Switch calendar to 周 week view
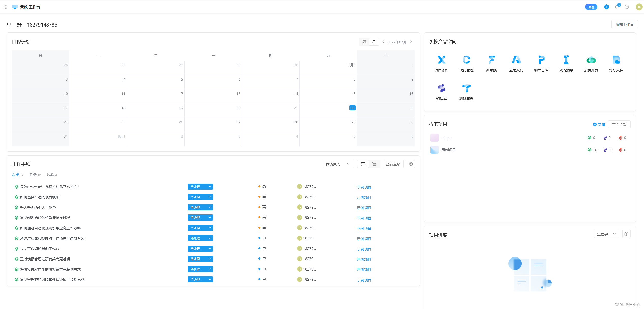 (x=364, y=42)
